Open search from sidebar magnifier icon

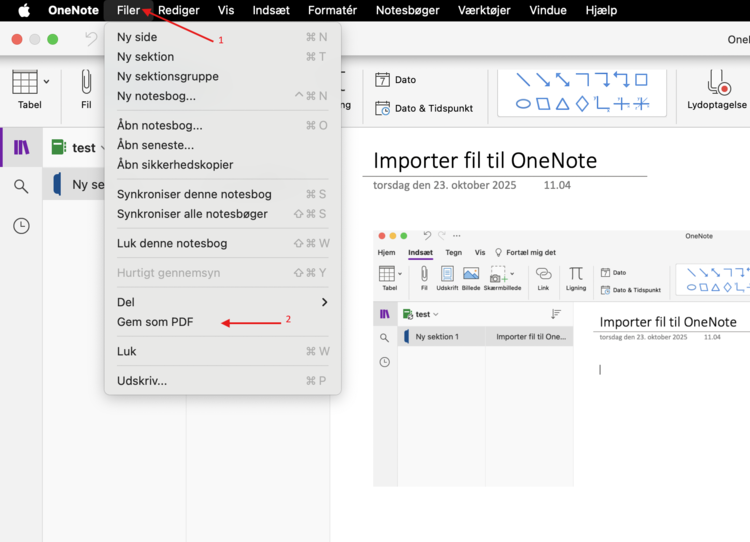21,186
